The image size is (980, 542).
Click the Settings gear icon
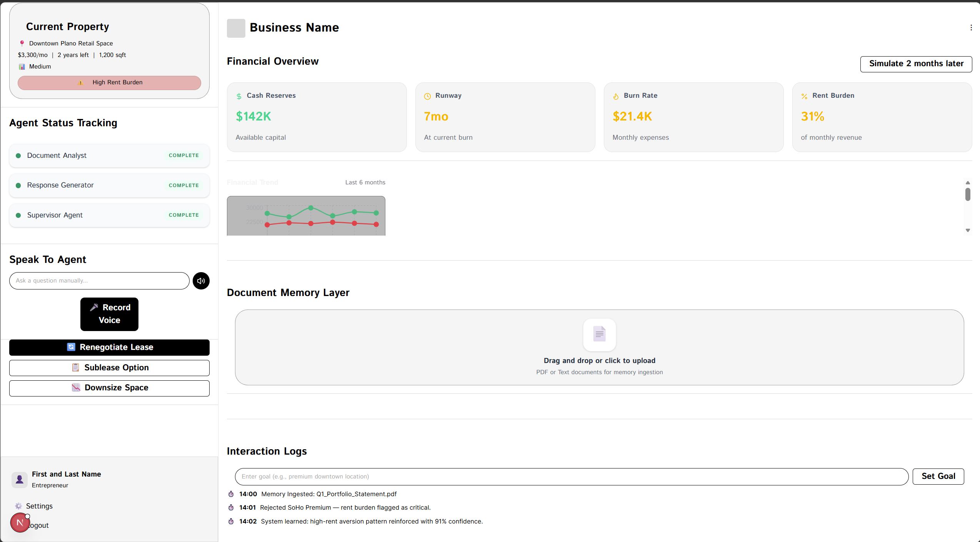click(18, 506)
